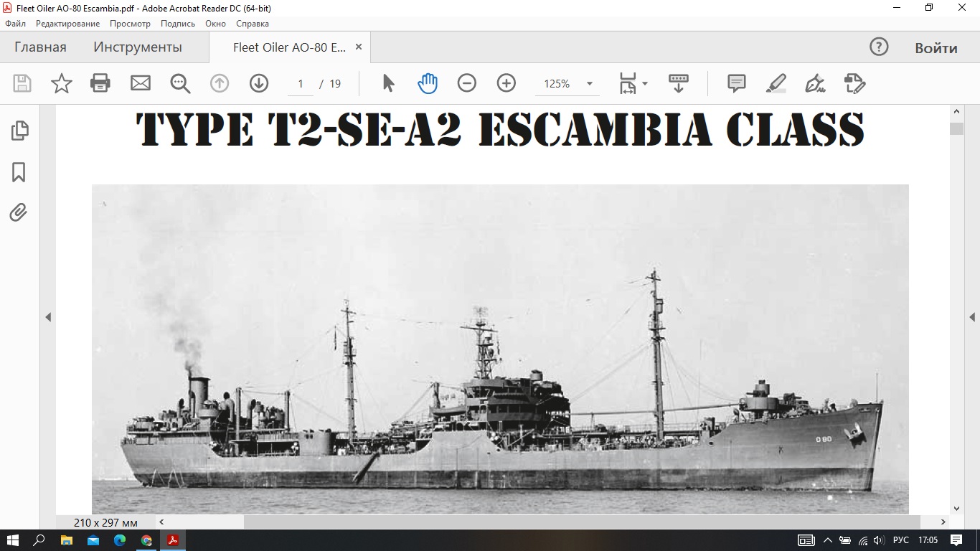Open Mail app from taskbar
This screenshot has width=980, height=551.
pyautogui.click(x=93, y=540)
